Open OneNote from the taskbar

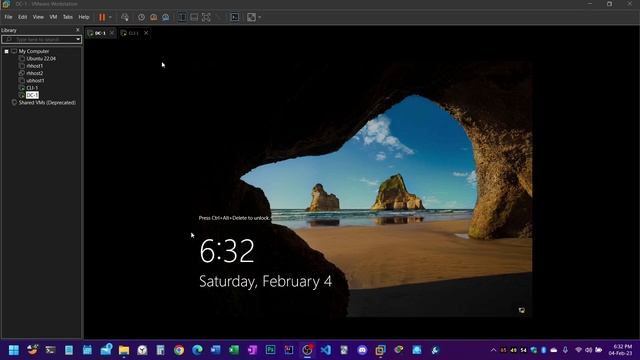click(252, 350)
